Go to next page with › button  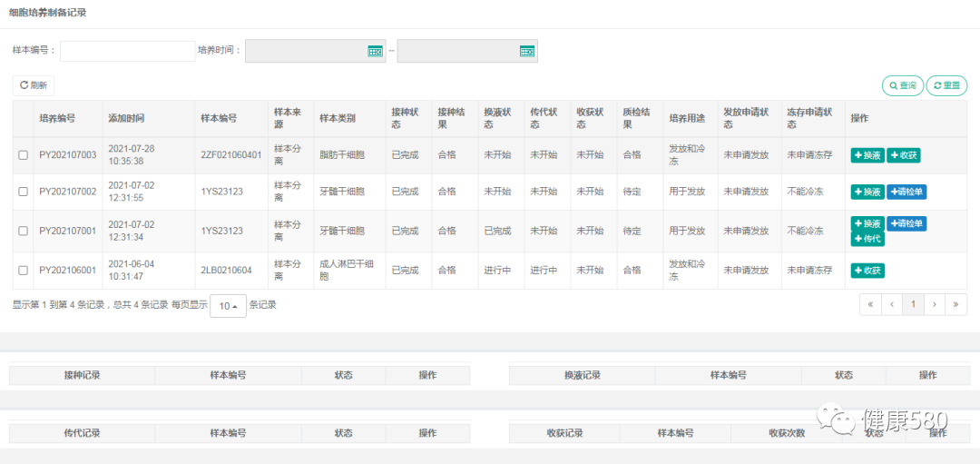pos(935,304)
